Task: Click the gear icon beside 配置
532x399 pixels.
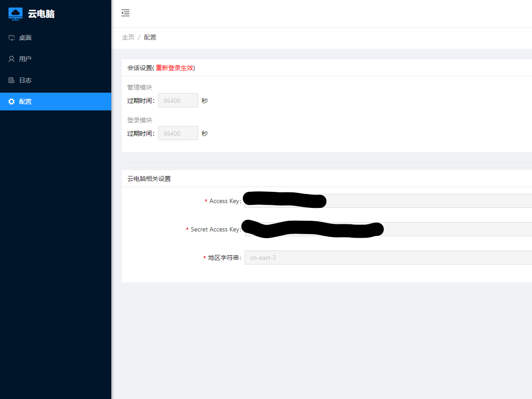Action: click(12, 102)
